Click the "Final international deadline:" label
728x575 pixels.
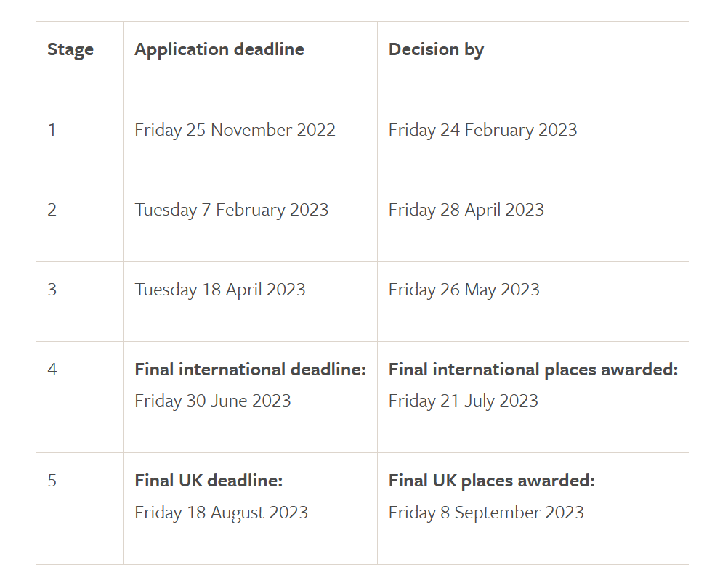pyautogui.click(x=250, y=370)
